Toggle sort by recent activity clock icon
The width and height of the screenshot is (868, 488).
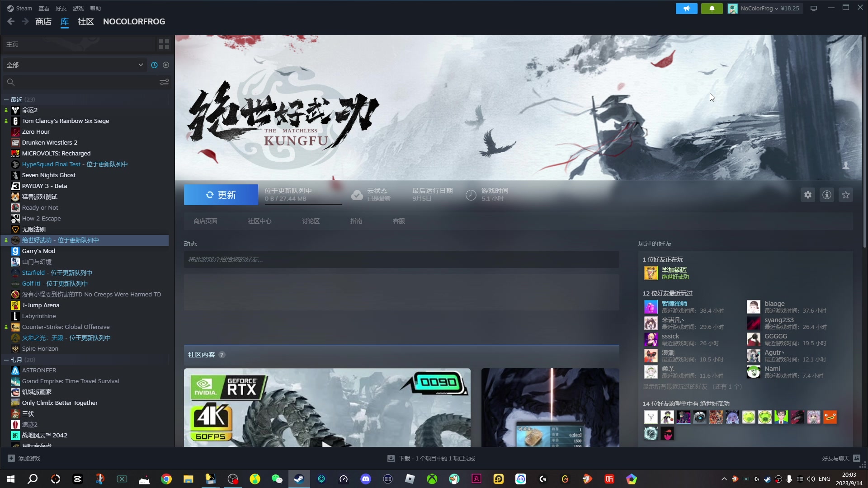154,65
